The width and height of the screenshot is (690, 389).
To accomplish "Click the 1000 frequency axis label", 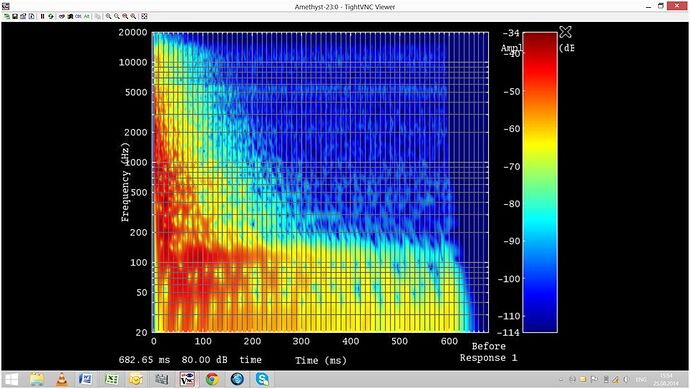I will click(x=136, y=162).
